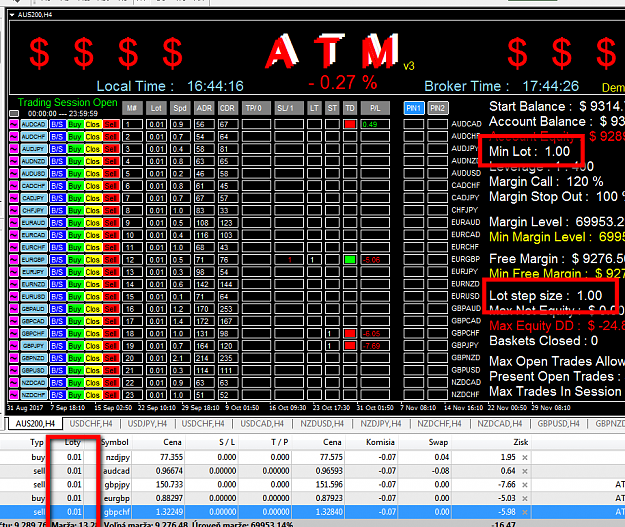Click the magenta chart icon beside NZDCHF
The image size is (625, 527).
click(14, 395)
